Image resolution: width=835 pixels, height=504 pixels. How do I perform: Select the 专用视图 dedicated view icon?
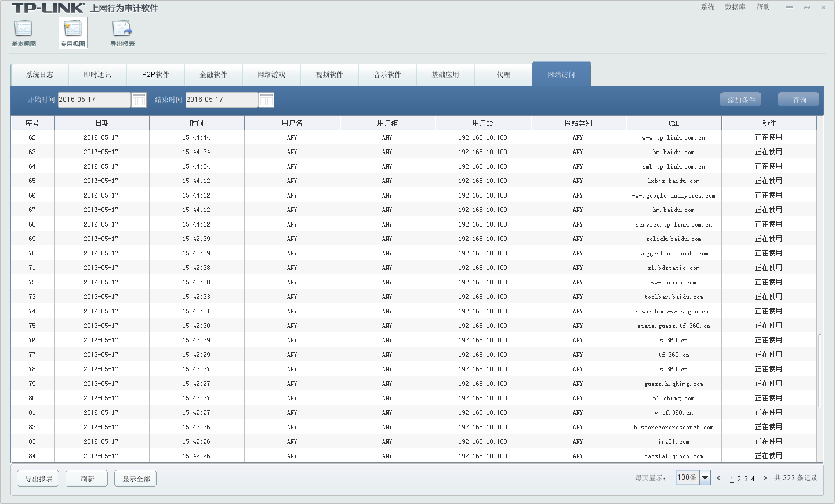point(73,33)
